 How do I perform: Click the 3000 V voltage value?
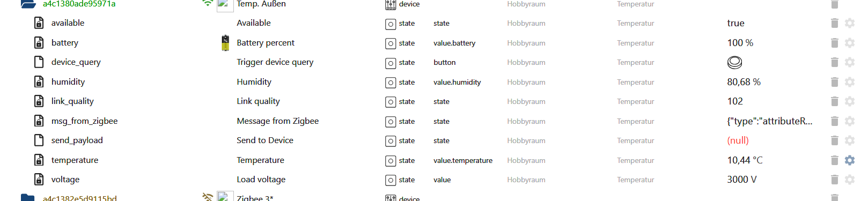pos(742,180)
